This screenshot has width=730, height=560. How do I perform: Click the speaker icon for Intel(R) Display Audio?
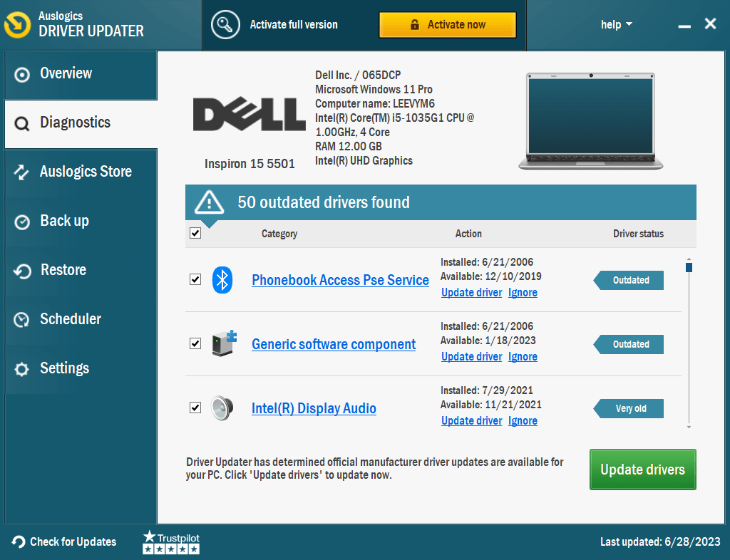click(222, 408)
